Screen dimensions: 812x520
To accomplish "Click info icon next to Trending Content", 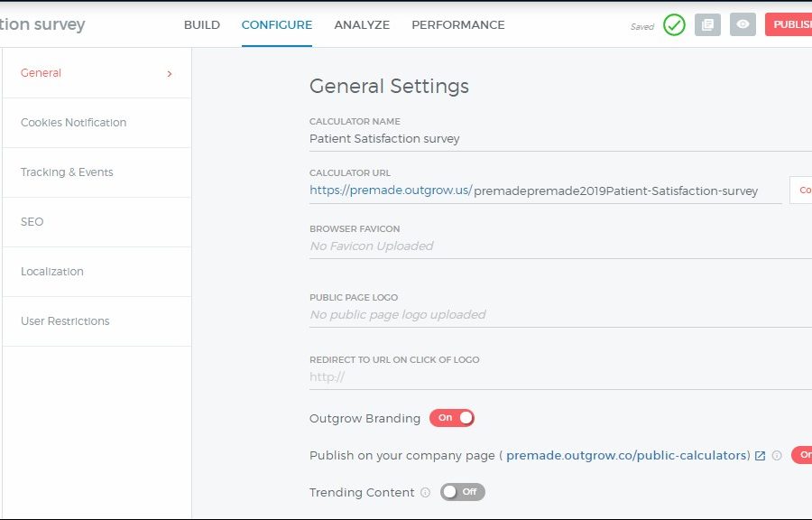I will coord(425,493).
